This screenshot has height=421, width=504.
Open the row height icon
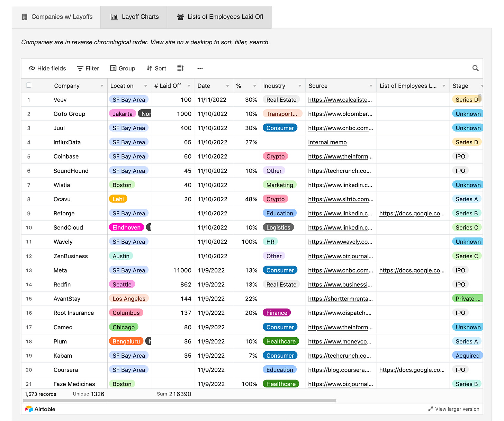(x=180, y=68)
